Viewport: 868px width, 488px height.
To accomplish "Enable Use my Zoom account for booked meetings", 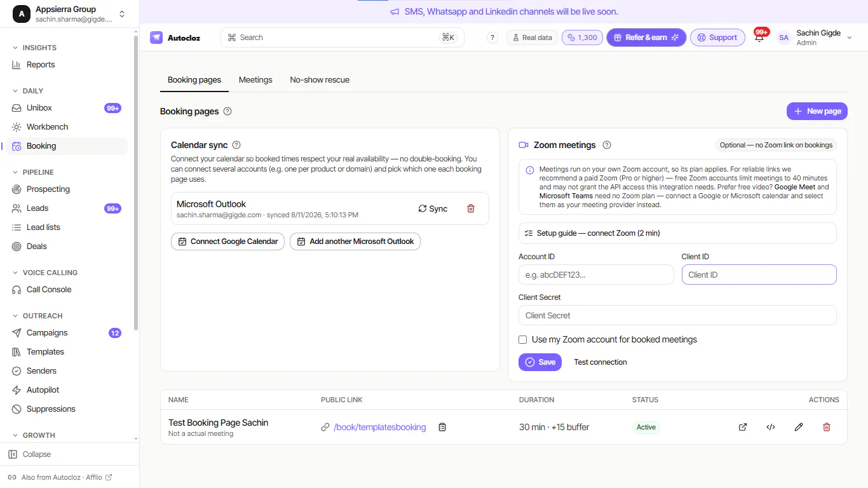I will tap(523, 340).
